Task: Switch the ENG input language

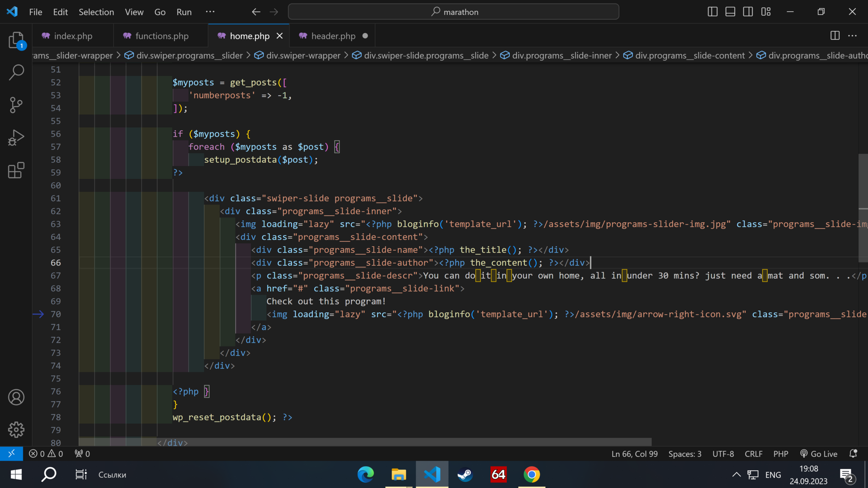Action: 773,474
